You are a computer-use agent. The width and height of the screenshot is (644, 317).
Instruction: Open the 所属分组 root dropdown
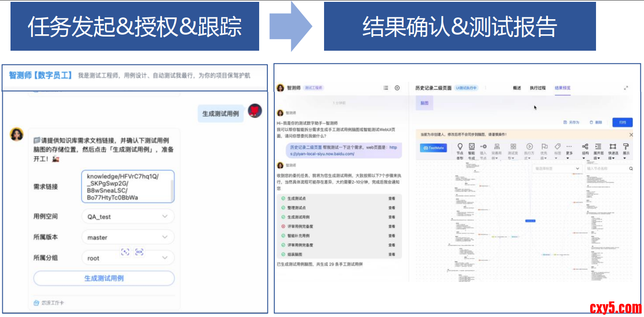(x=128, y=258)
